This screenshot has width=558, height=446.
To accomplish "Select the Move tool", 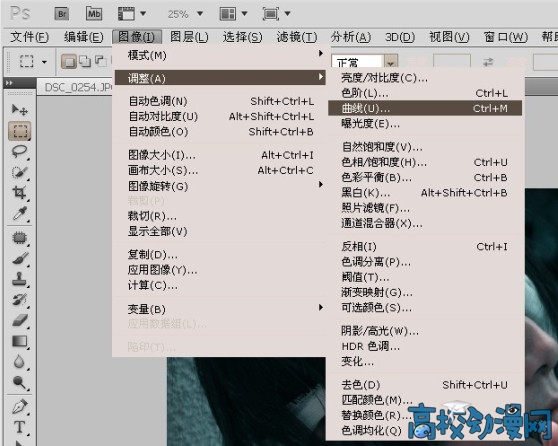I will (20, 110).
